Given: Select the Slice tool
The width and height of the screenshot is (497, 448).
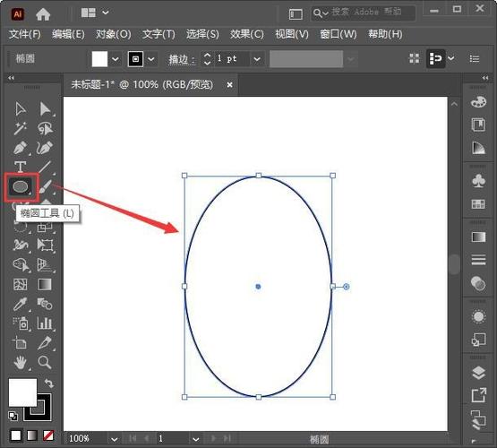Looking at the screenshot, I should click(x=45, y=343).
